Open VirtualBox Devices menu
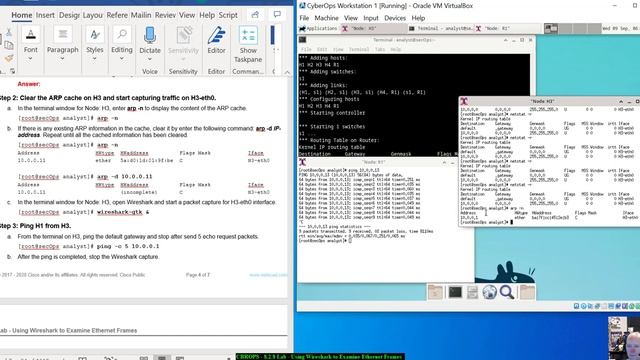640x360 pixels. [x=395, y=18]
